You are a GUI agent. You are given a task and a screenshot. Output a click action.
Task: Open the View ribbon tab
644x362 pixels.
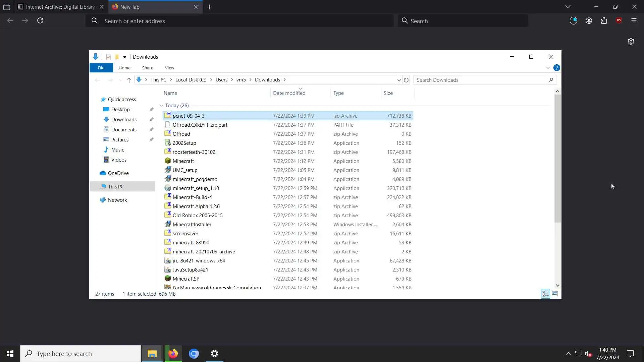click(x=169, y=68)
